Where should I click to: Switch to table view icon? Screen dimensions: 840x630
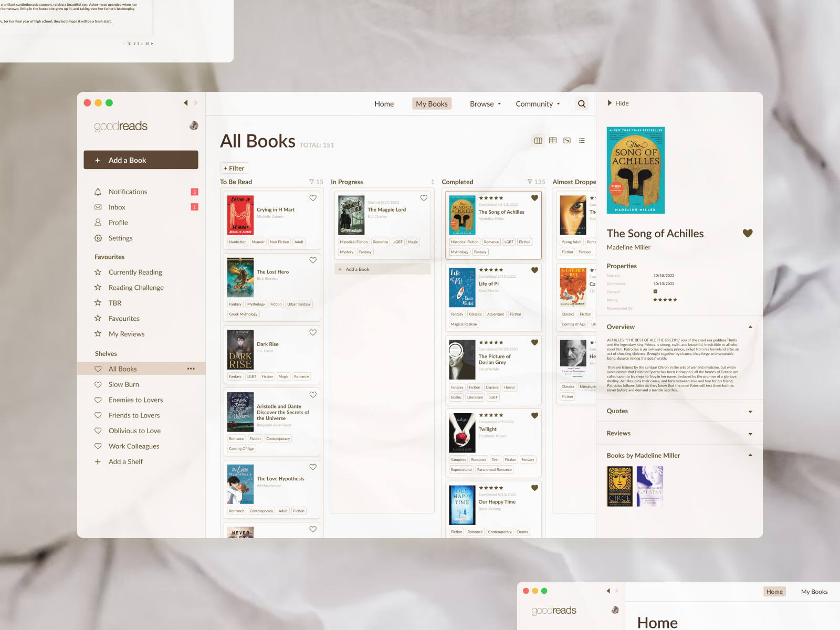point(553,140)
